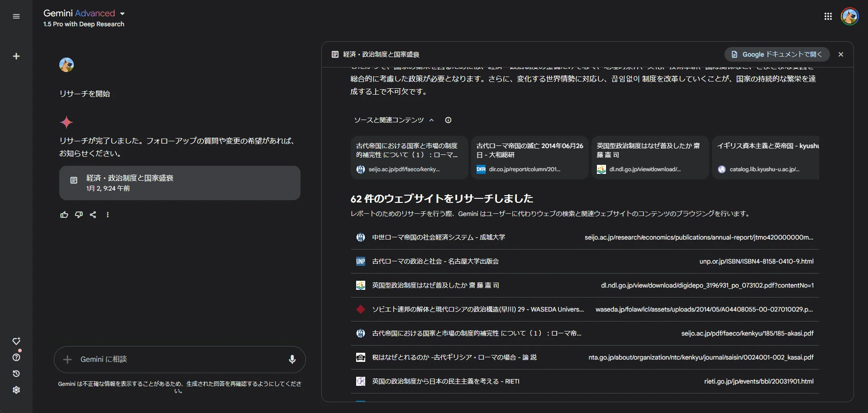Screen dimensions: 868x413
Task: Click the Gem manager heart icon in sidebar
Action: pos(16,341)
